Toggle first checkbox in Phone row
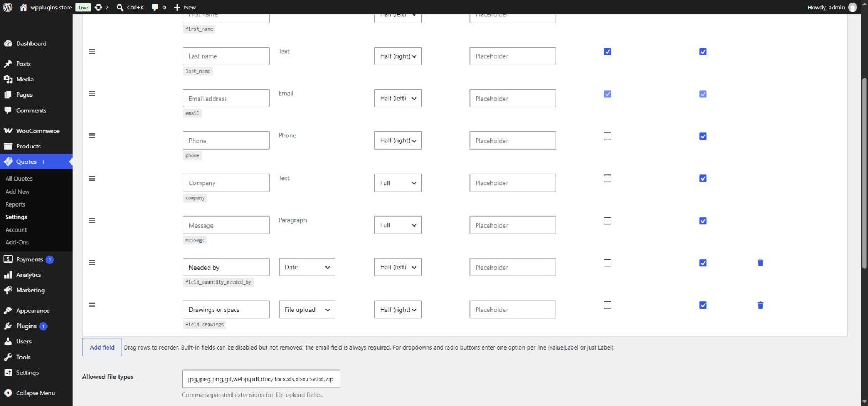The height and width of the screenshot is (406, 868). [607, 136]
